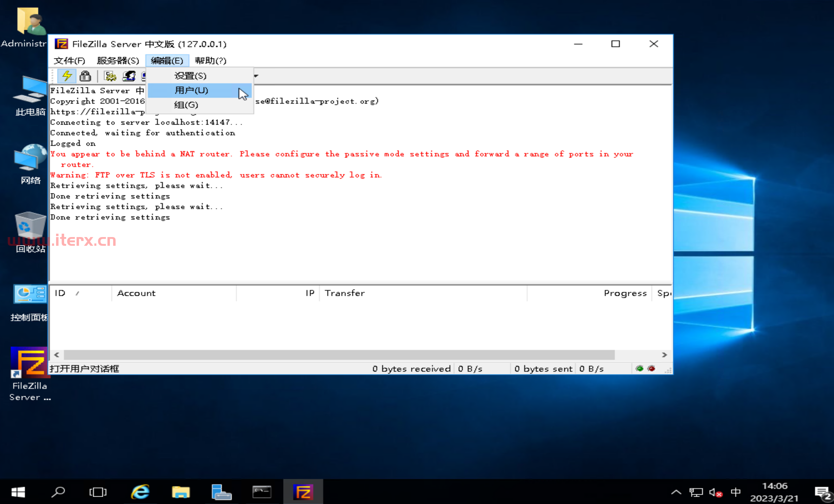
Task: Open the notification center icon
Action: click(823, 493)
